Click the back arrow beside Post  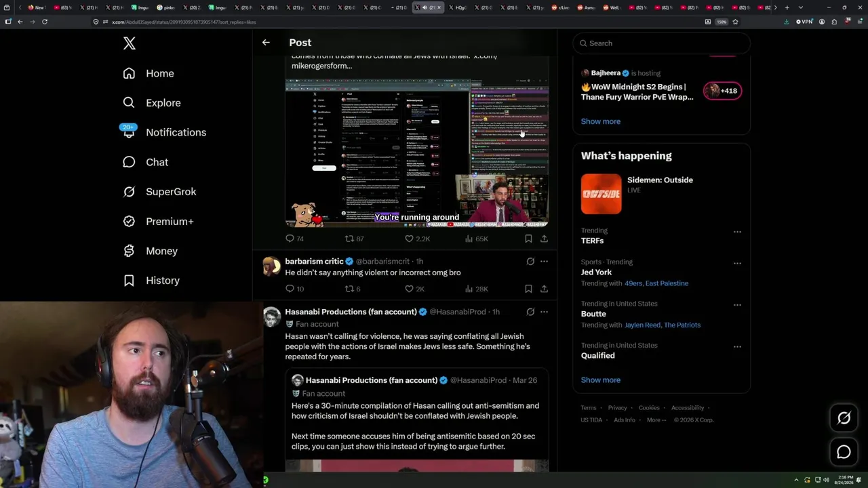266,43
